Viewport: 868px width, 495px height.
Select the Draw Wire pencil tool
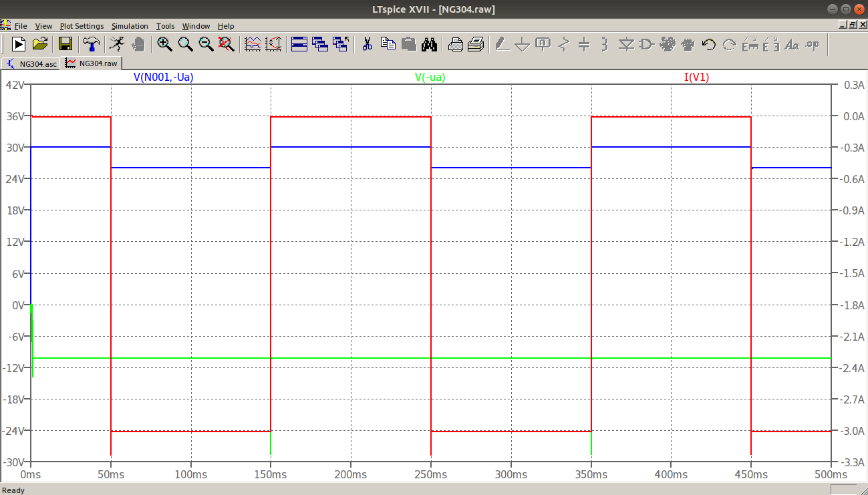coord(502,44)
